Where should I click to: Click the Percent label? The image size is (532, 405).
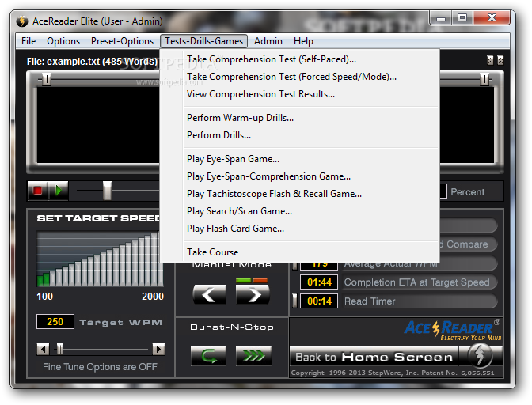468,192
